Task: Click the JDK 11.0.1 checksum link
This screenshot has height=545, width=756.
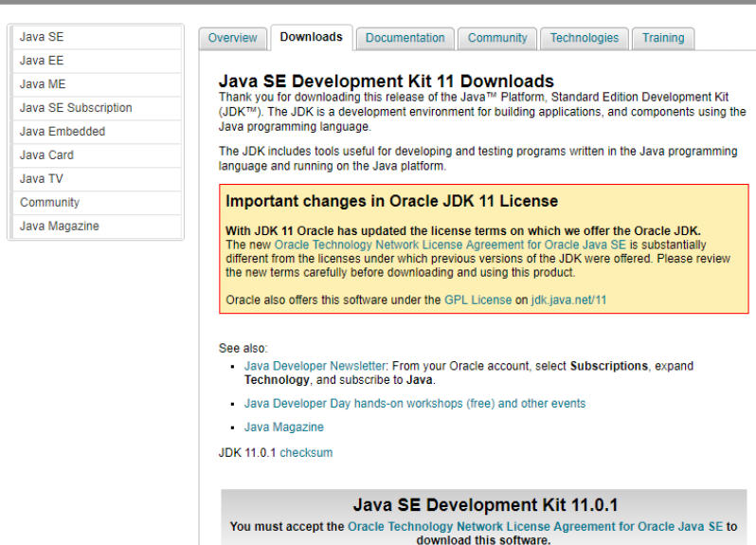Action: coord(306,453)
